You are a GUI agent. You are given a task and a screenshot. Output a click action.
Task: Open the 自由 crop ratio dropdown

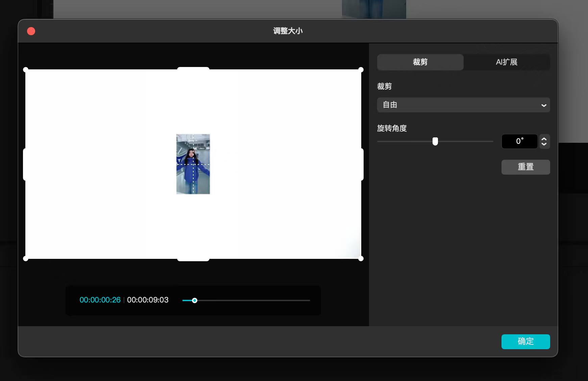(463, 105)
